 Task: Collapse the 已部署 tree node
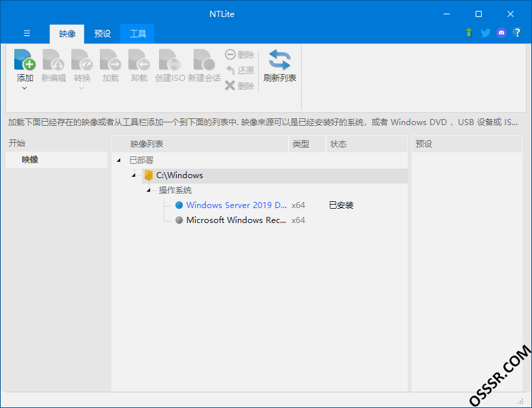[119, 160]
